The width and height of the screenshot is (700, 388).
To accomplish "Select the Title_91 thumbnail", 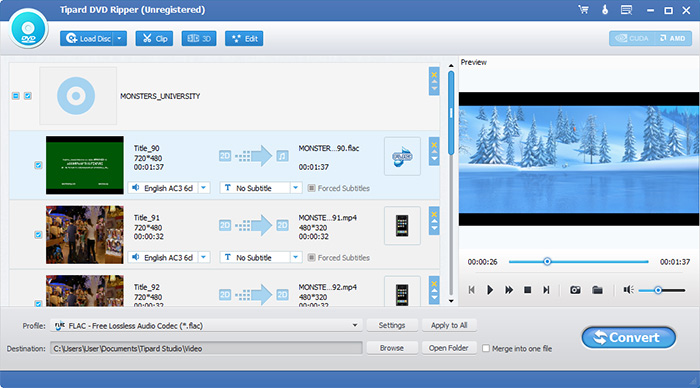I will 85,235.
